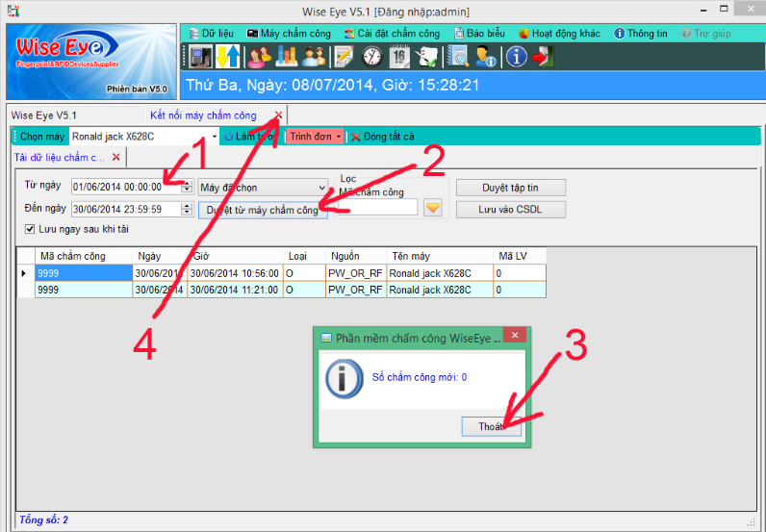The height and width of the screenshot is (532, 766).
Task: Open the 'Hoạt động khác' menu
Action: (559, 34)
